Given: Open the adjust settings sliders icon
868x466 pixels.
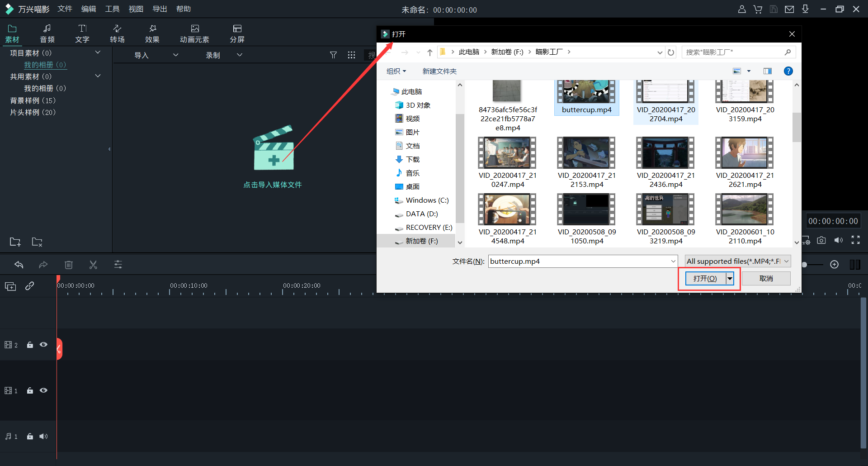Looking at the screenshot, I should [118, 265].
